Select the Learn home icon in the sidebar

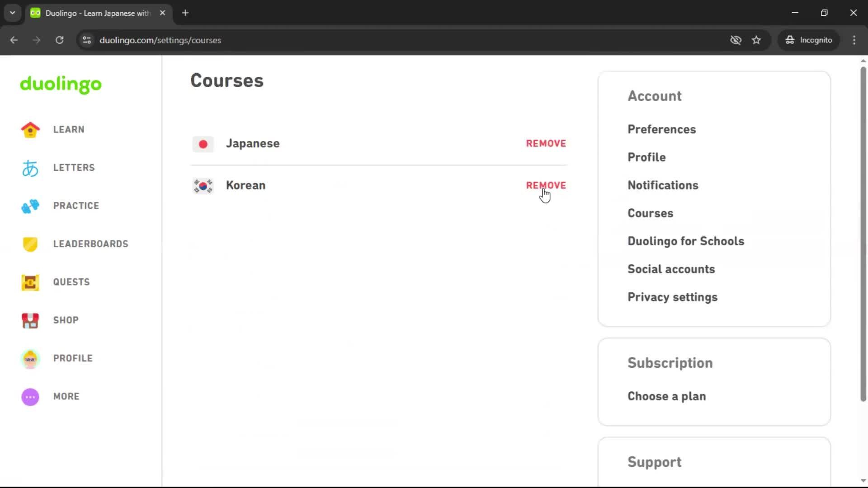tap(30, 129)
